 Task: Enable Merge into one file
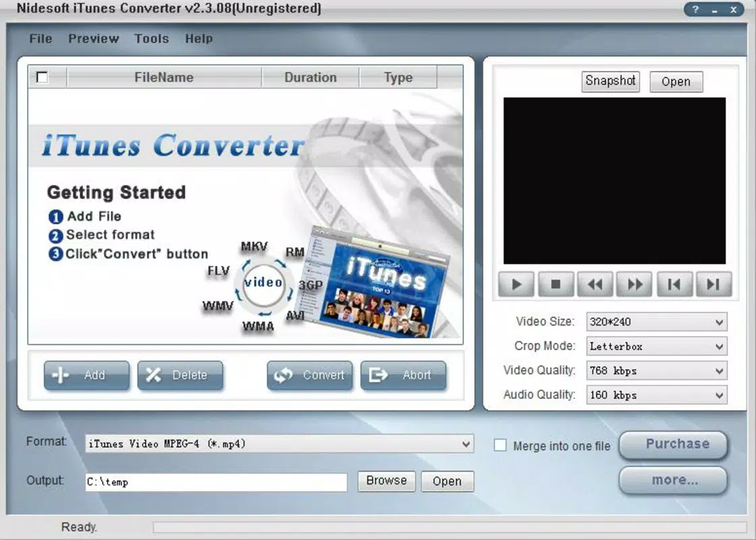pos(500,445)
